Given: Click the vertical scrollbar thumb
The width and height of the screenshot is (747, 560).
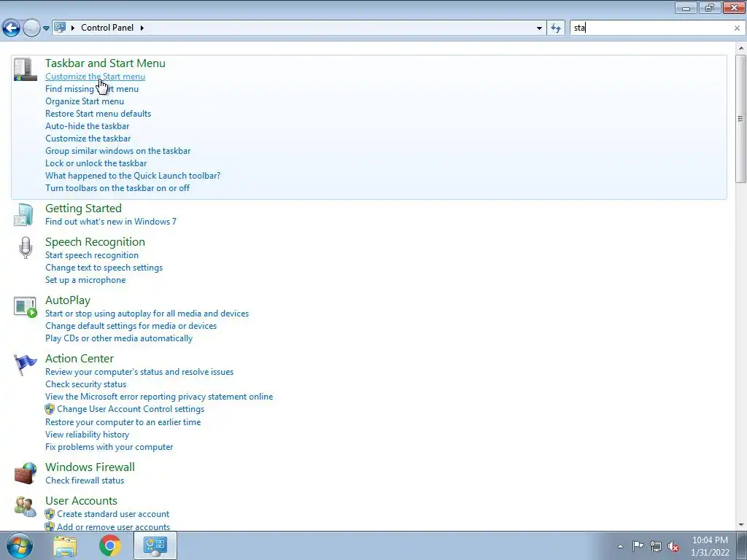Looking at the screenshot, I should pyautogui.click(x=740, y=118).
